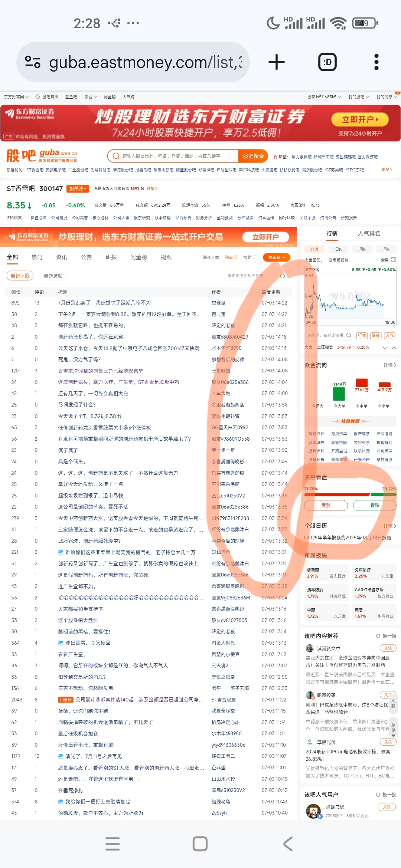The width and height of the screenshot is (401, 868).
Task: Focus the 请输入股票代码 search field
Action: click(x=173, y=156)
